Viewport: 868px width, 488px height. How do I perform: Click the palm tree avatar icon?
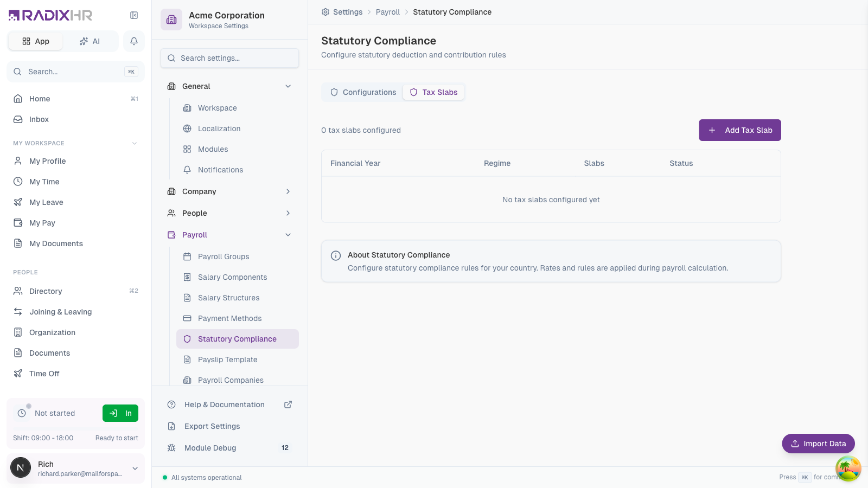click(848, 468)
